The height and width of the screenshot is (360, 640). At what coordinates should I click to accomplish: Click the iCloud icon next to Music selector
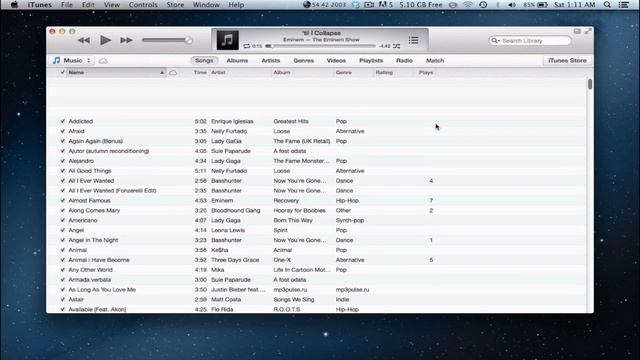(103, 61)
